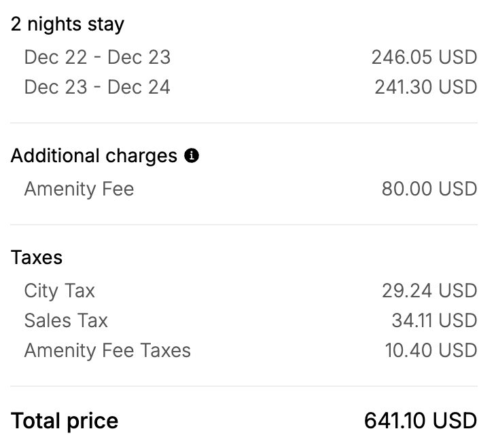Click the Additional charges info icon
The width and height of the screenshot is (496, 448).
192,156
